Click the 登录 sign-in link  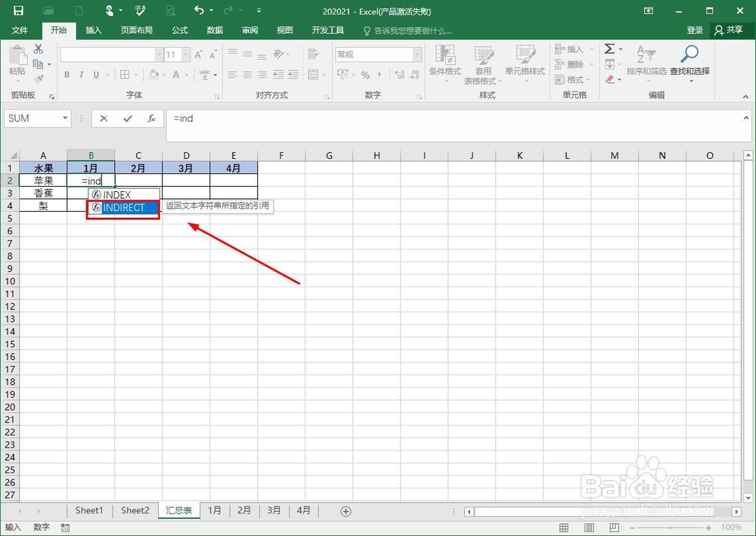695,30
